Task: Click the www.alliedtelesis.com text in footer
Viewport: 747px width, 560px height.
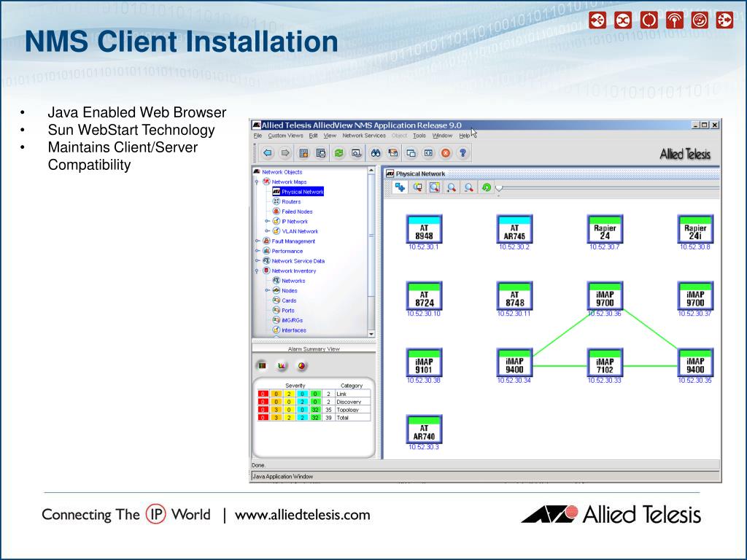Action: pos(303,515)
